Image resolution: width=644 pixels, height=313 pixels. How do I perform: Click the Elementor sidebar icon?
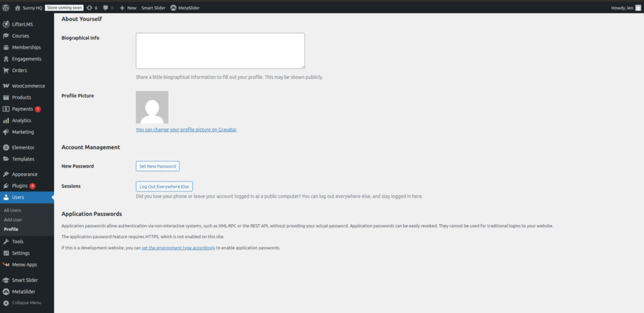tap(6, 147)
